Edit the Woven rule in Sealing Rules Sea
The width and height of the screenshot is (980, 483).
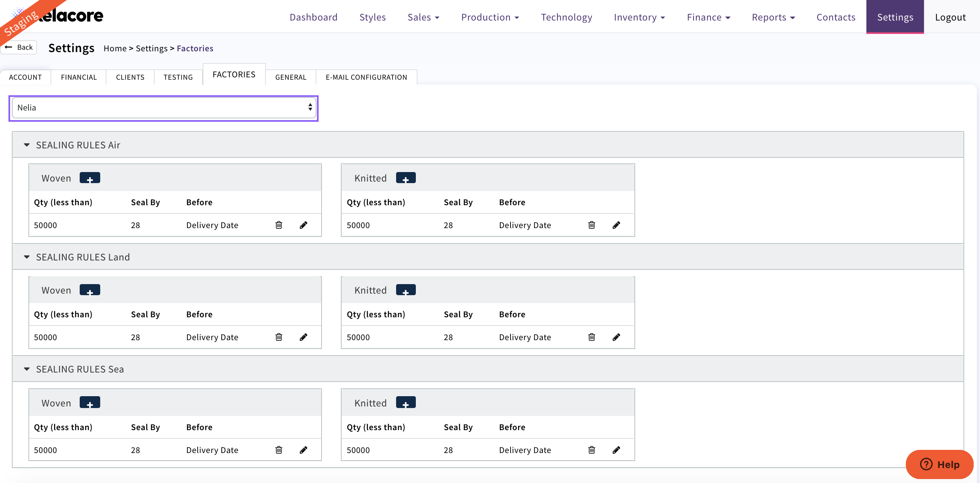[303, 450]
